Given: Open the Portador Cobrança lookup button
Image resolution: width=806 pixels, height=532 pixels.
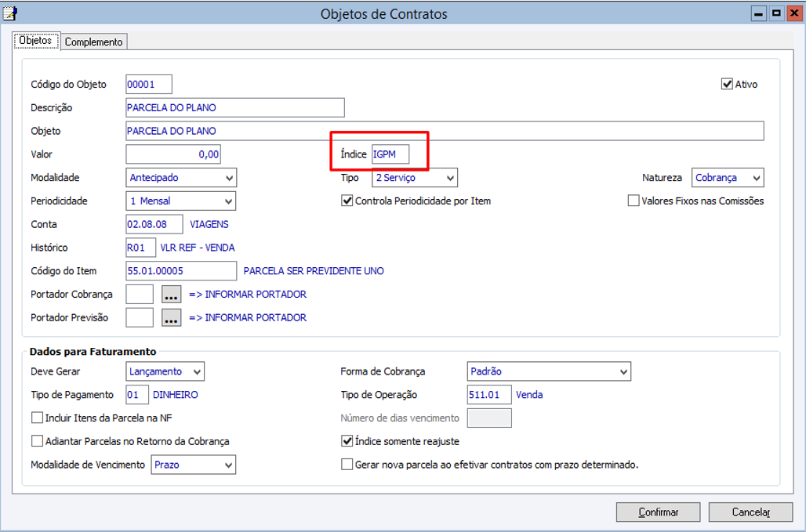Looking at the screenshot, I should point(172,295).
